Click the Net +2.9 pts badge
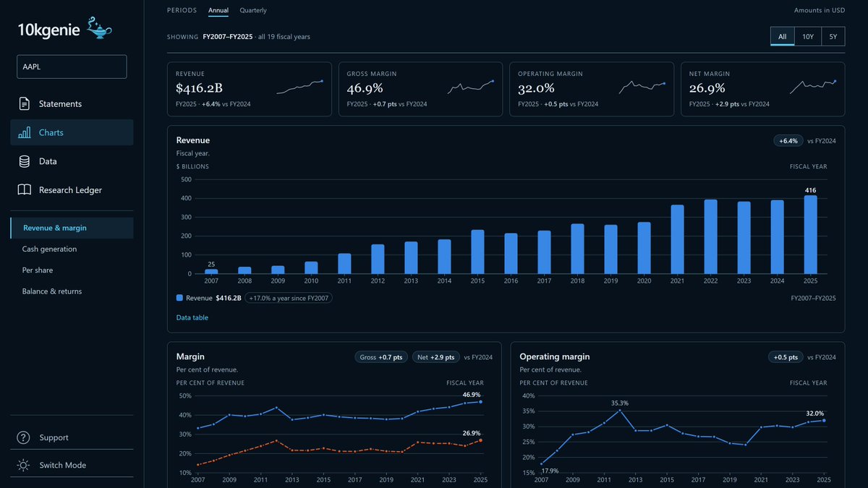The image size is (868, 488). click(x=436, y=357)
